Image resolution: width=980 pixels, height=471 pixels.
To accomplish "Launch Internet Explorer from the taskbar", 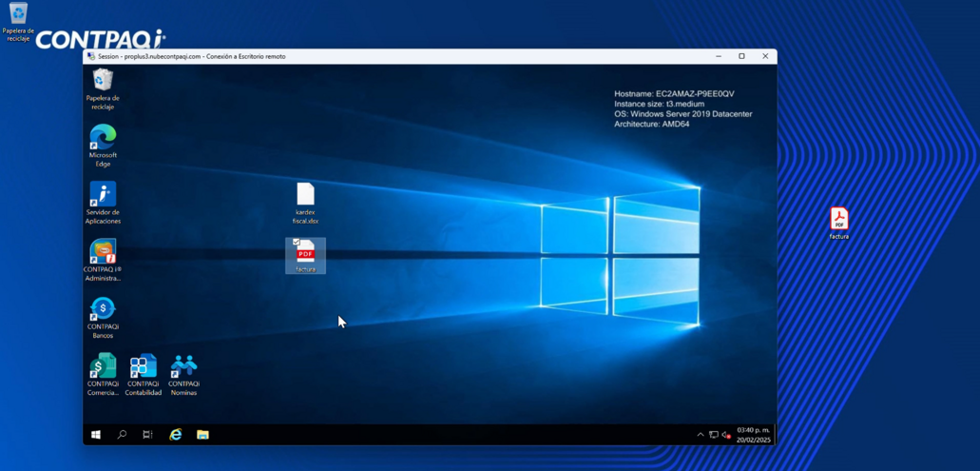I will (176, 435).
